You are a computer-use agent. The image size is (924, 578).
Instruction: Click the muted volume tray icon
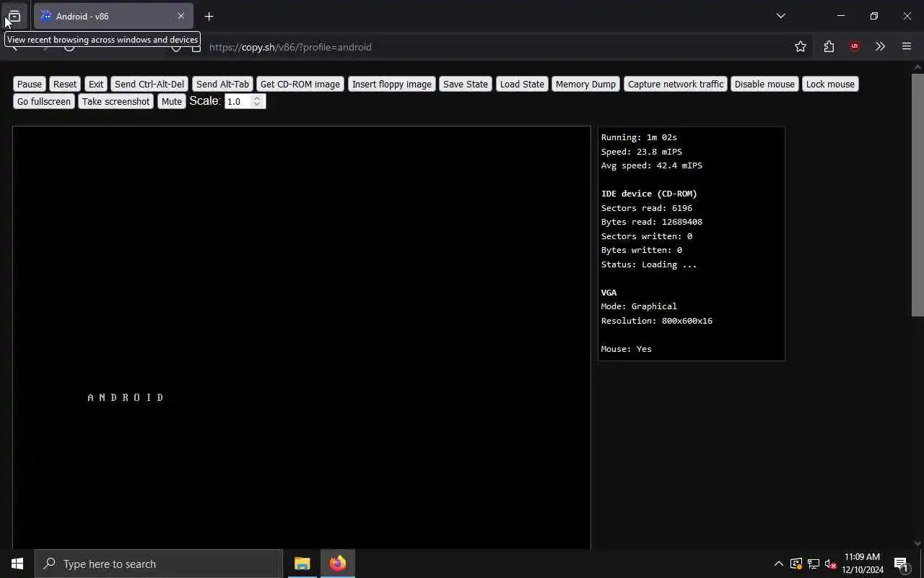tap(831, 564)
